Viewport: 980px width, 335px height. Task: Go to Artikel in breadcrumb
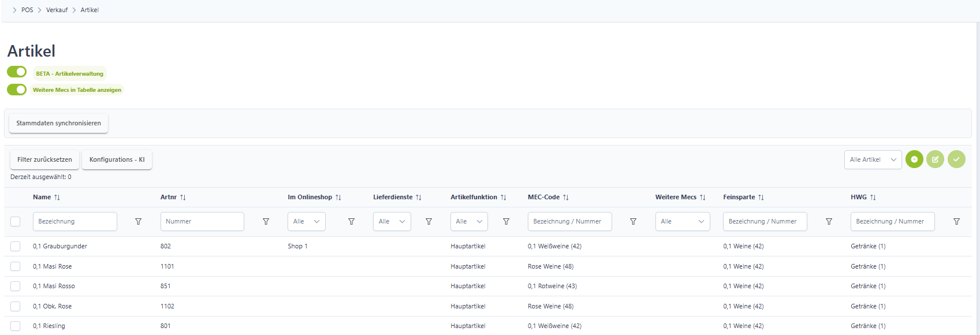(x=90, y=10)
